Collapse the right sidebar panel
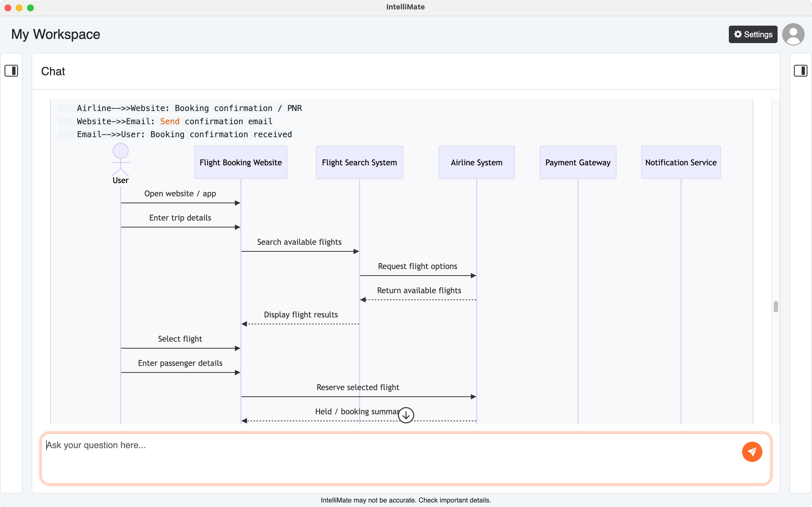The image size is (812, 507). tap(801, 71)
